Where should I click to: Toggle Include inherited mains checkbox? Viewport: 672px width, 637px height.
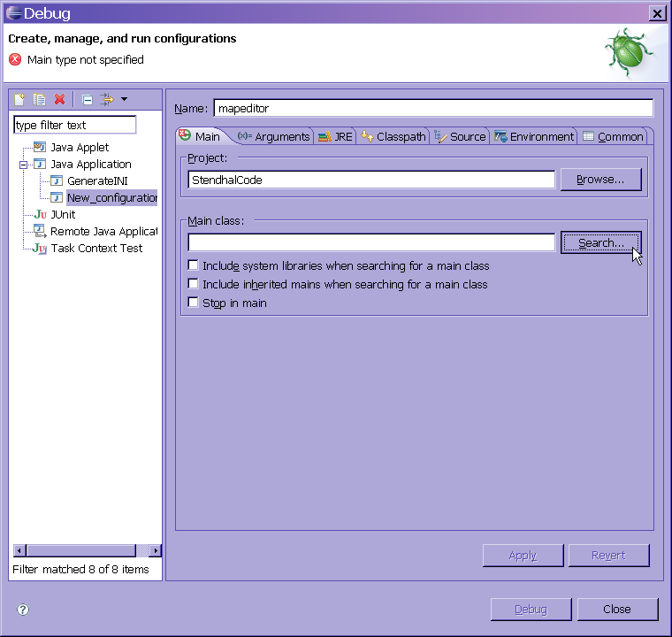pos(194,284)
